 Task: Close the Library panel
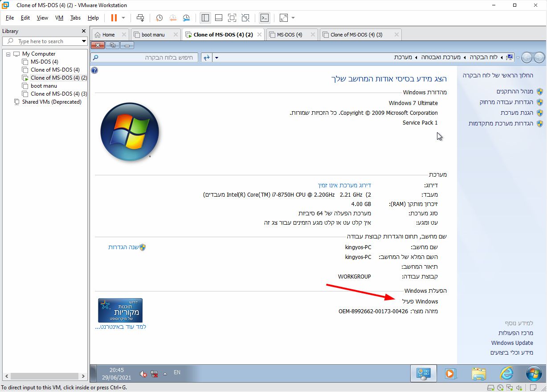pos(83,31)
